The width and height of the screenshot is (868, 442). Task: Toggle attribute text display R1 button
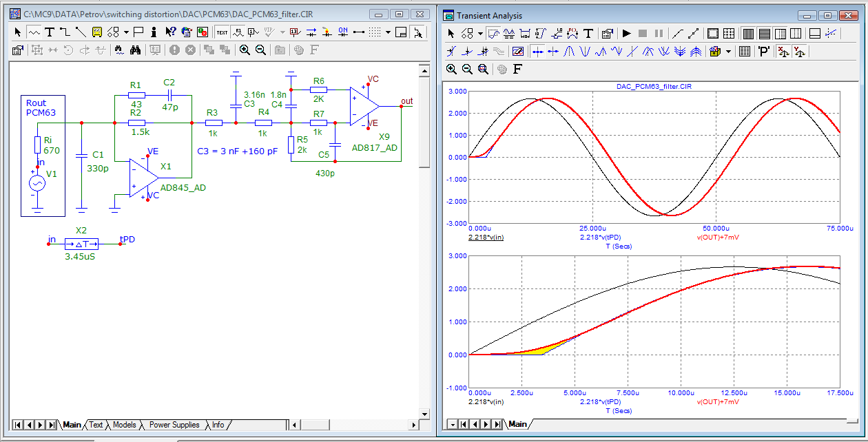(238, 32)
